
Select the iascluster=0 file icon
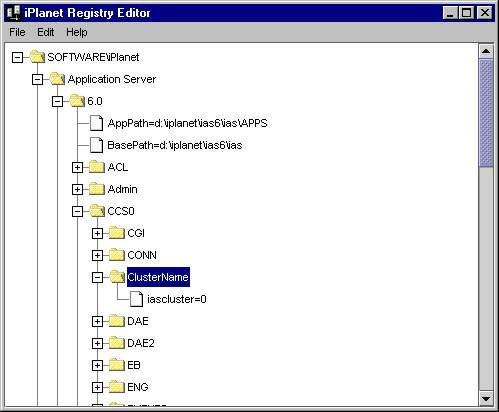point(136,299)
